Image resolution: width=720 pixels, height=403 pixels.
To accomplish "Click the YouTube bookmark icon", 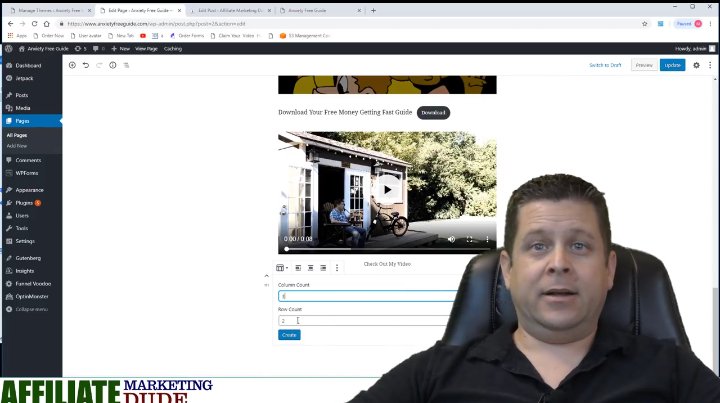I will [x=143, y=35].
